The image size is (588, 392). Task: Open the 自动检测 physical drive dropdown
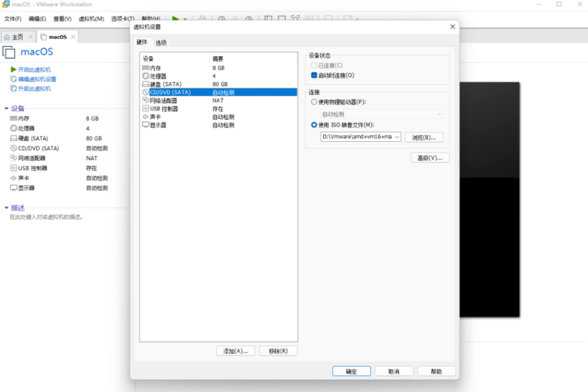pyautogui.click(x=382, y=114)
